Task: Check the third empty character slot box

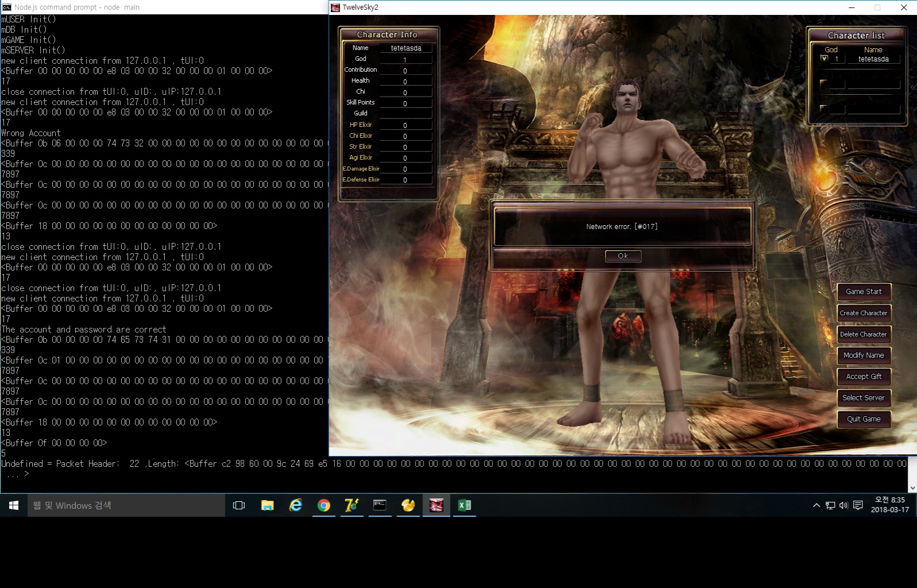Action: [x=823, y=109]
